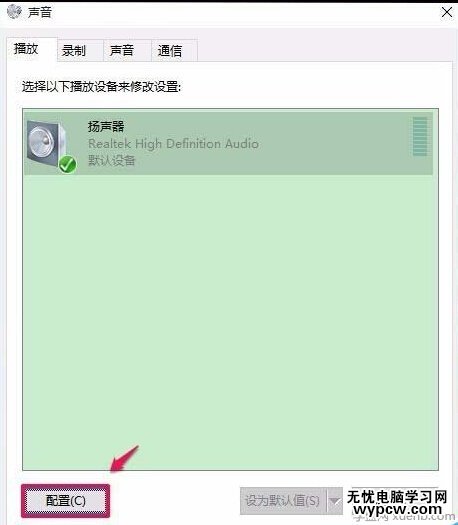Click the 选择以下播放设备来修改设置 instruction label
The width and height of the screenshot is (458, 525).
(x=101, y=87)
